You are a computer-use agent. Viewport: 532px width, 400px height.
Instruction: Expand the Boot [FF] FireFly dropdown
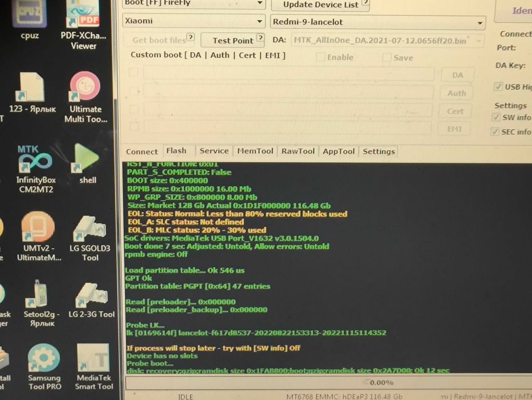point(260,3)
